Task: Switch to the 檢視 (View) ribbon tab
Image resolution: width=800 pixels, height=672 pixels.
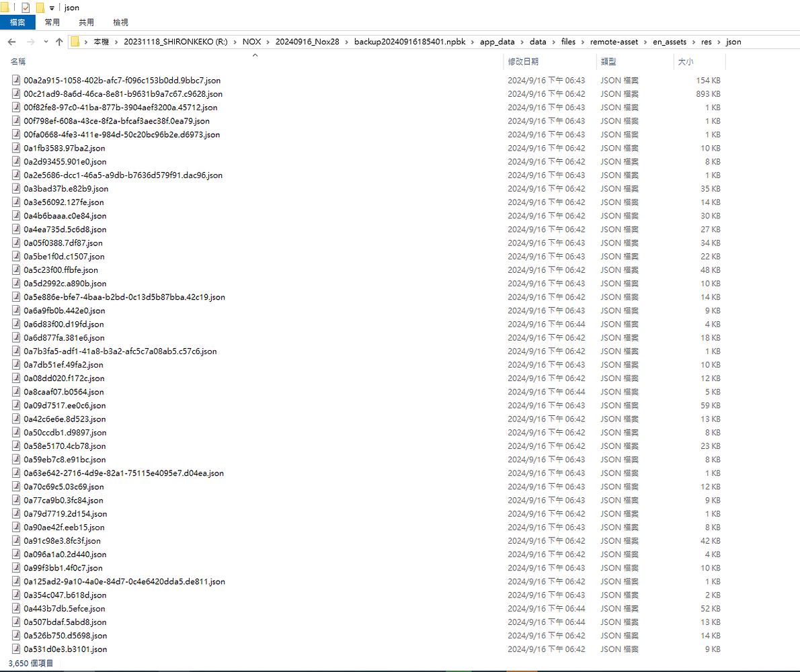Action: tap(120, 22)
